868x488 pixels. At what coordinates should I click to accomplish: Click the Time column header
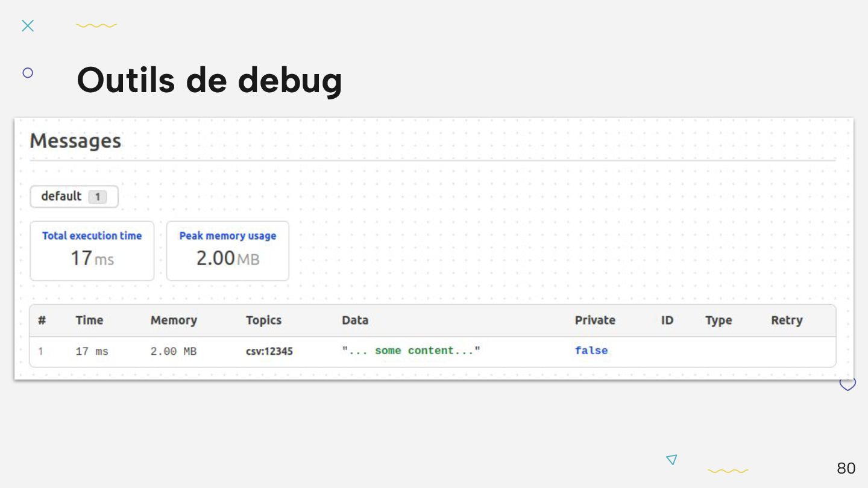click(89, 321)
